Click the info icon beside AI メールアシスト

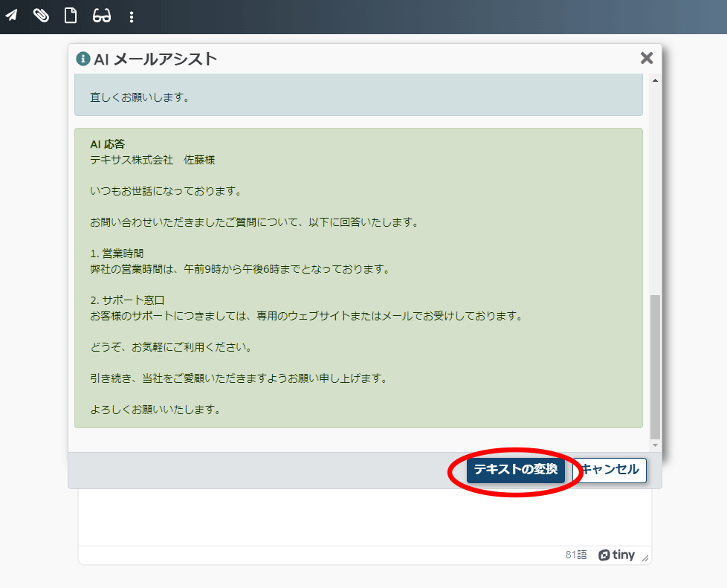coord(83,59)
